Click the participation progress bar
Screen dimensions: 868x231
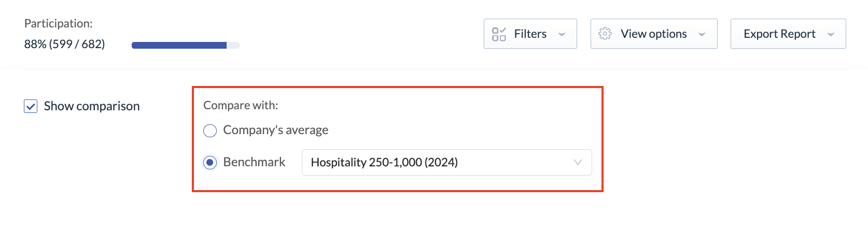(x=186, y=45)
